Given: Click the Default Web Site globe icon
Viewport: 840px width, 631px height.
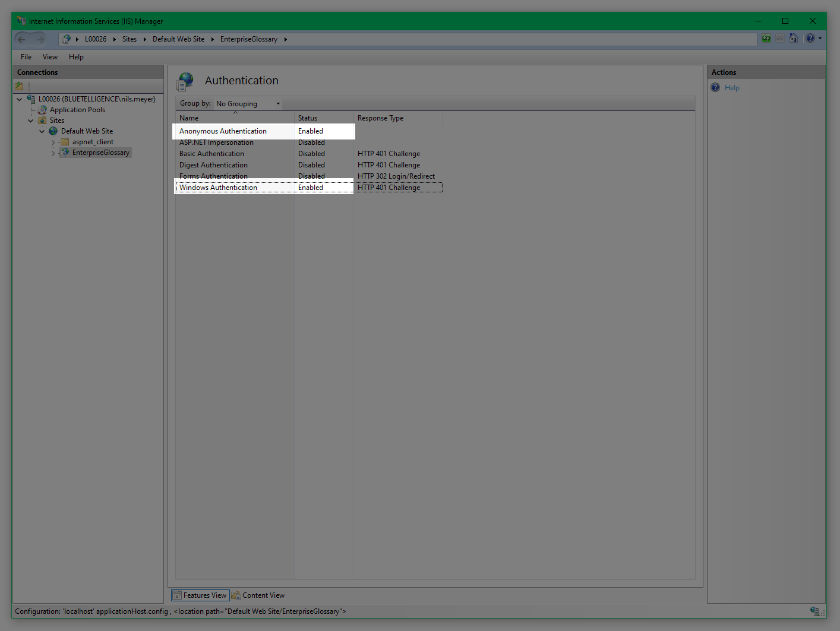Looking at the screenshot, I should point(53,131).
